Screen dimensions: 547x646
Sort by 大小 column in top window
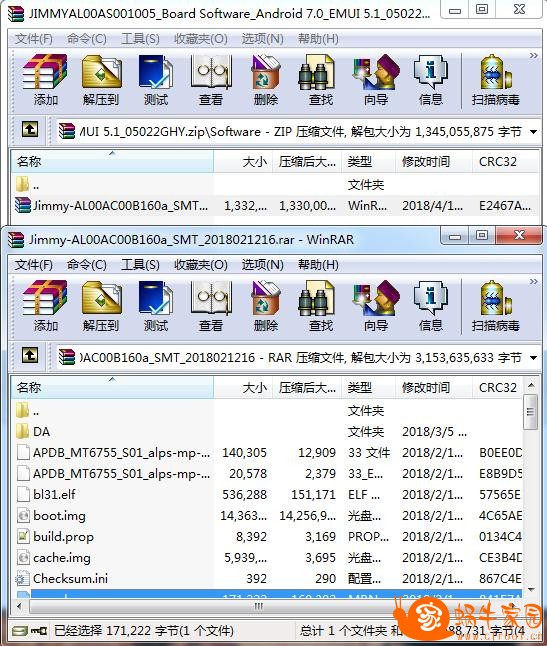[x=243, y=162]
